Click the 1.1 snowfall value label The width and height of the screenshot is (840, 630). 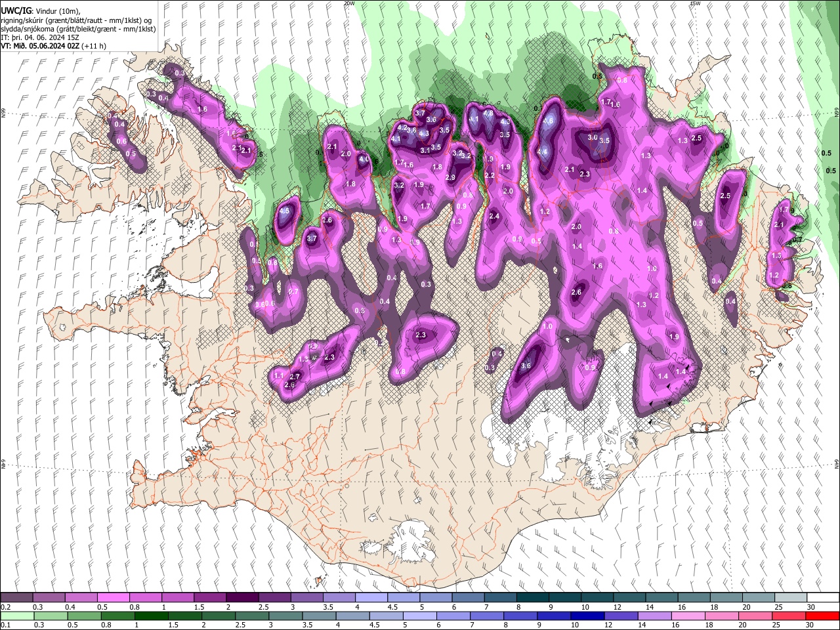278,375
